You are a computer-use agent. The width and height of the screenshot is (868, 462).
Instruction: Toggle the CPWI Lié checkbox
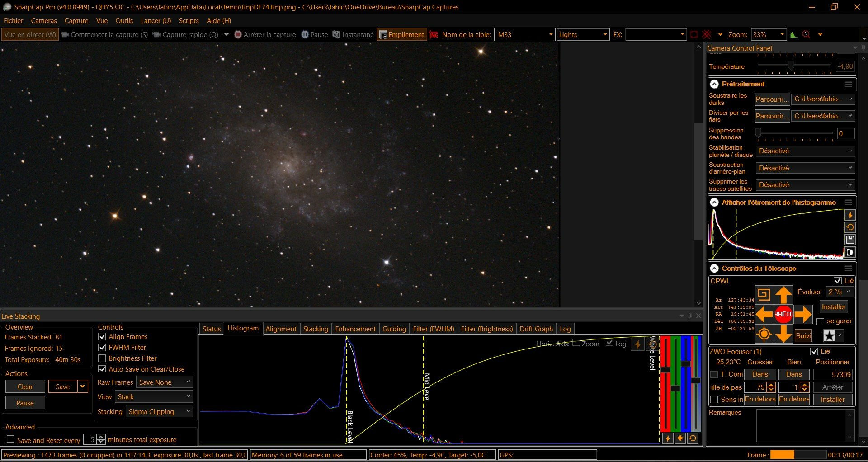(x=838, y=281)
